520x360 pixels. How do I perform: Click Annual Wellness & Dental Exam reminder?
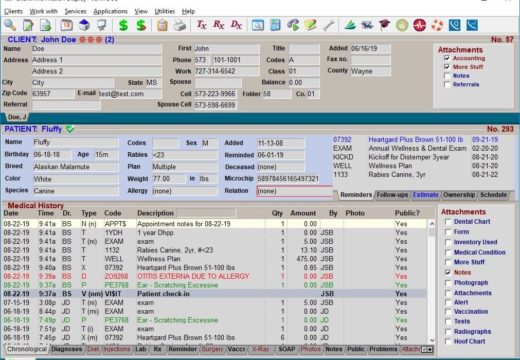click(417, 148)
